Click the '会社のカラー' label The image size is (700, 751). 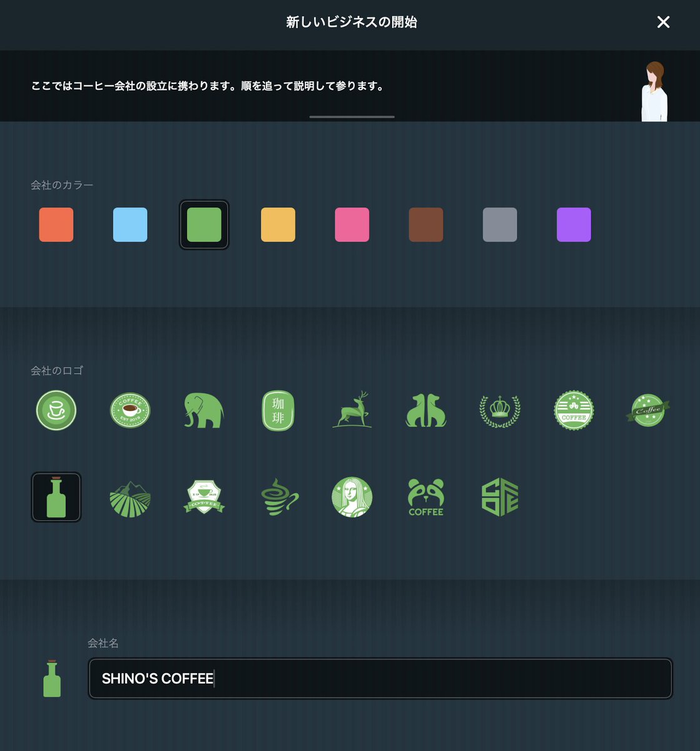tap(62, 185)
